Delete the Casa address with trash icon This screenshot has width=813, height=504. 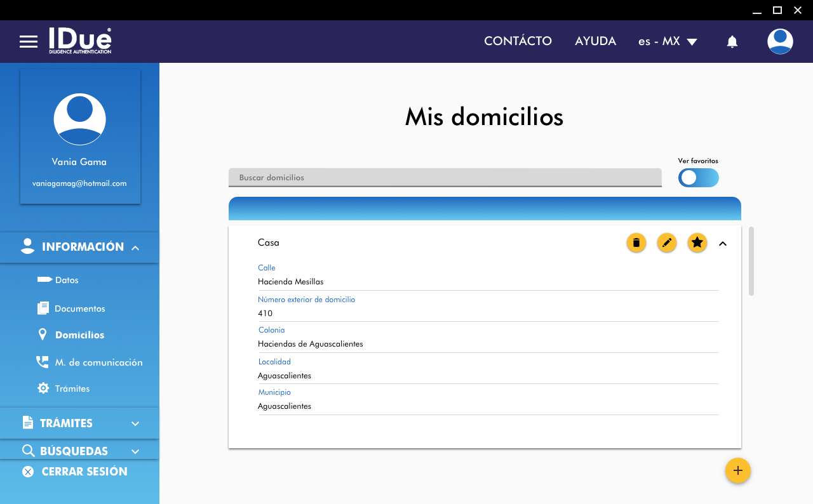point(636,242)
